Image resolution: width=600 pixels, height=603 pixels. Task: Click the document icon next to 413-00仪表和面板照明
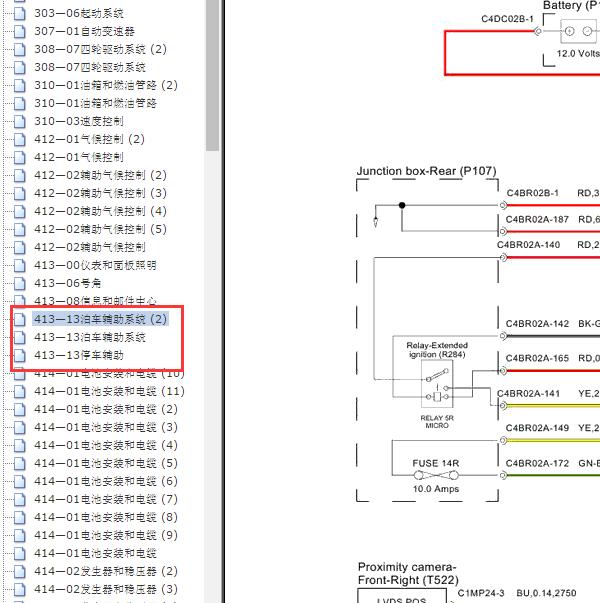tap(20, 265)
